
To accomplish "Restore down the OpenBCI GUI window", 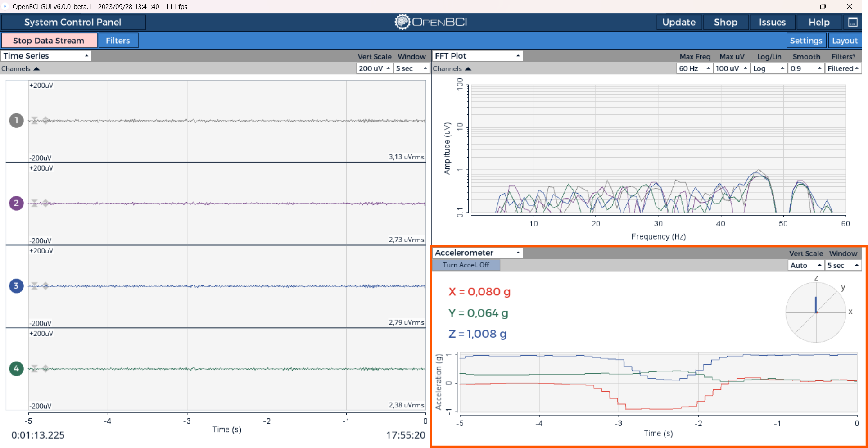I will [823, 6].
